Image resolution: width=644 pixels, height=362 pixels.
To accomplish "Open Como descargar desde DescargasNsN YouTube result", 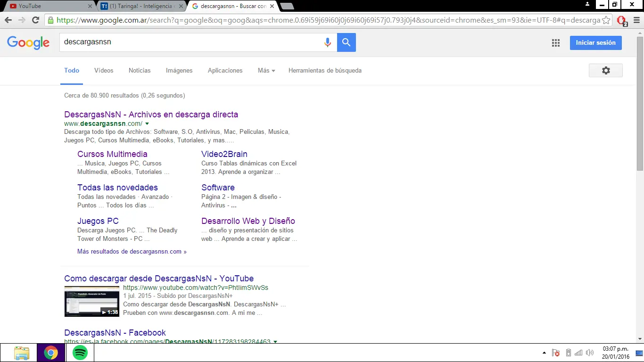I will (x=159, y=279).
